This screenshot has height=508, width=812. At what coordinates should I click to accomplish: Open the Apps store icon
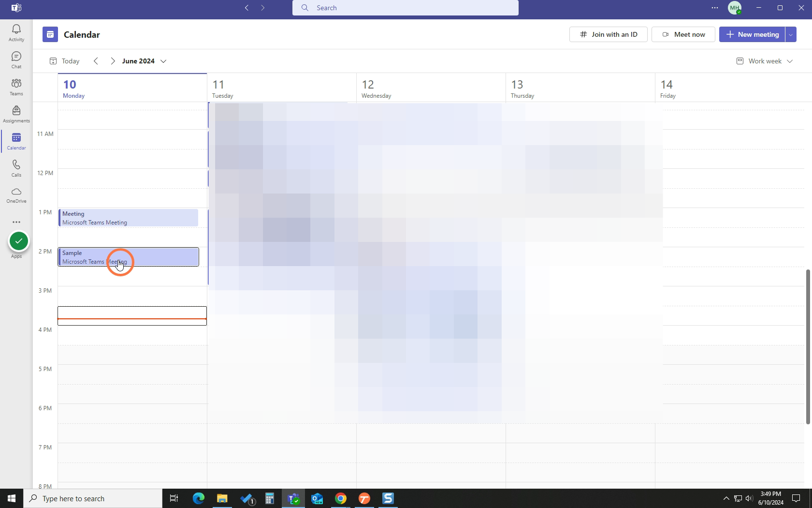(19, 241)
